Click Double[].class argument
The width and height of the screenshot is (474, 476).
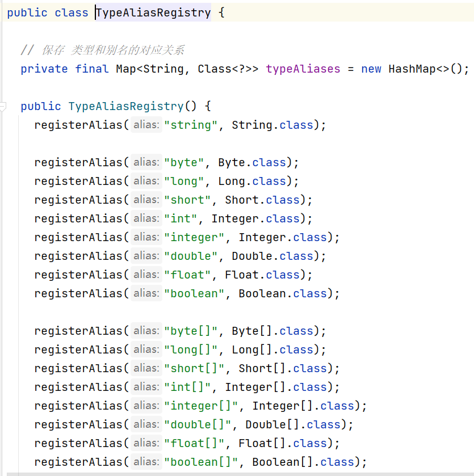pyautogui.click(x=293, y=425)
